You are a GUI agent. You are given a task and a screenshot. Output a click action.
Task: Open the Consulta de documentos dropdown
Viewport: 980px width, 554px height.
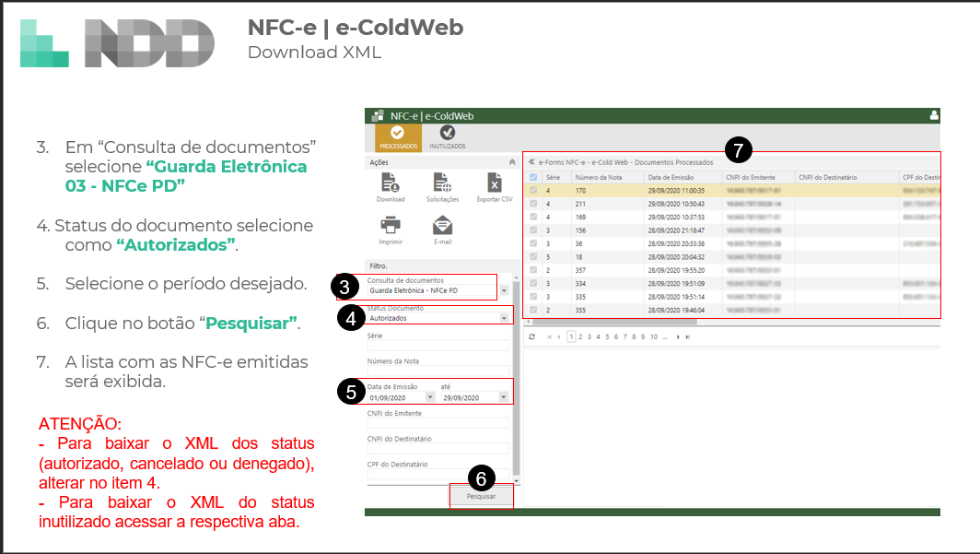click(x=504, y=290)
